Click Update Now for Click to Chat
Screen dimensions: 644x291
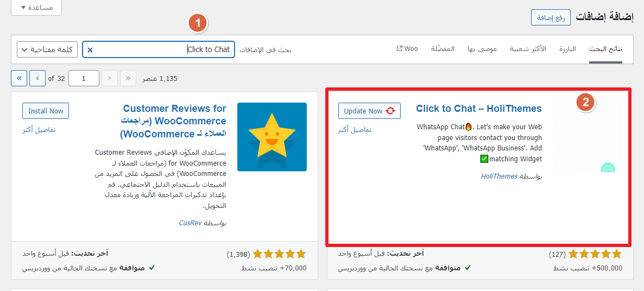coord(369,111)
